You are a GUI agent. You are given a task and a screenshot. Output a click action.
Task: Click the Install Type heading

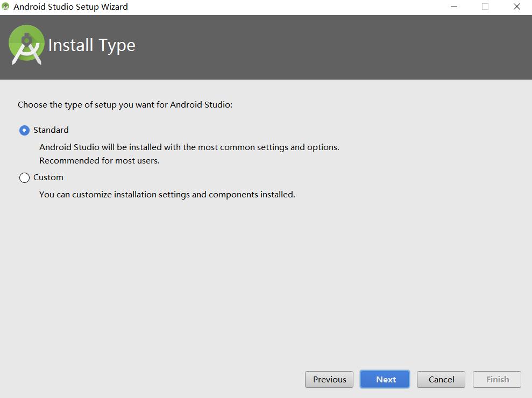(92, 45)
